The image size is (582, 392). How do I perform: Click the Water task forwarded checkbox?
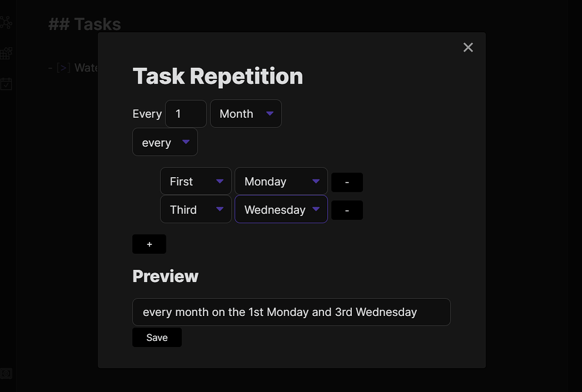pyautogui.click(x=63, y=67)
